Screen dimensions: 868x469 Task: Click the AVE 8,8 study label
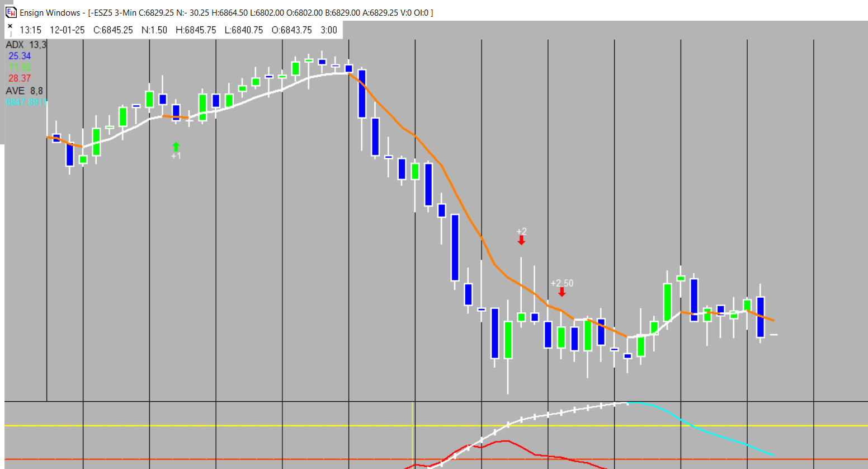tap(24, 91)
